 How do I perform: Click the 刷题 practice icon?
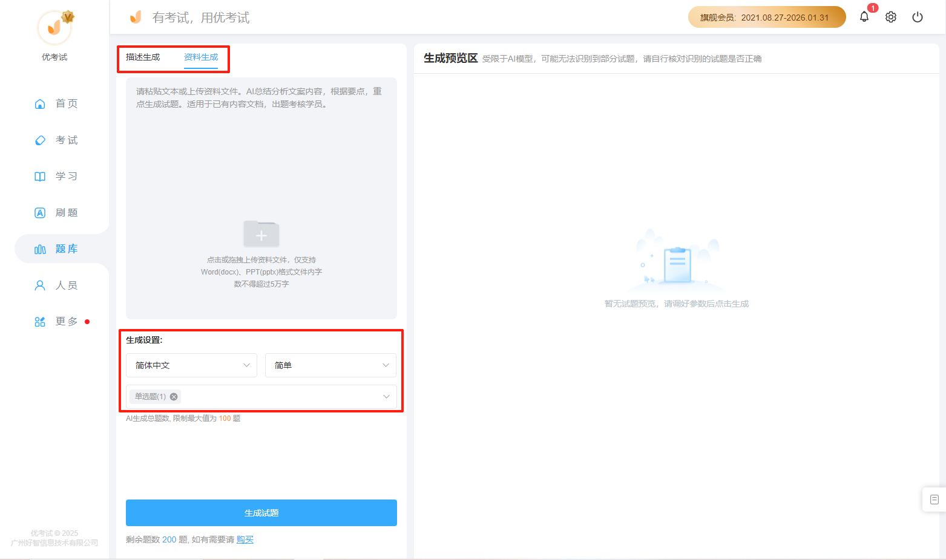40,213
